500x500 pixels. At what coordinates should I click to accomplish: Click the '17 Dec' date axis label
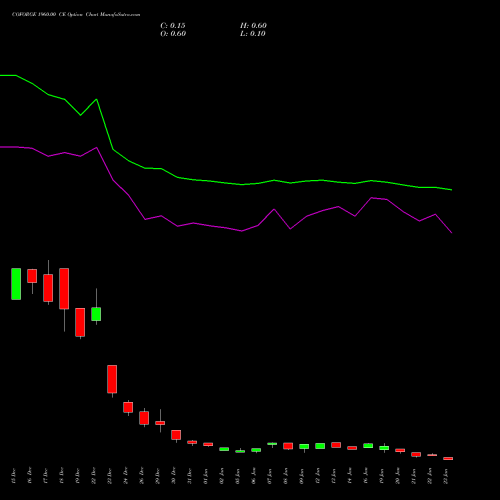pos(45,476)
